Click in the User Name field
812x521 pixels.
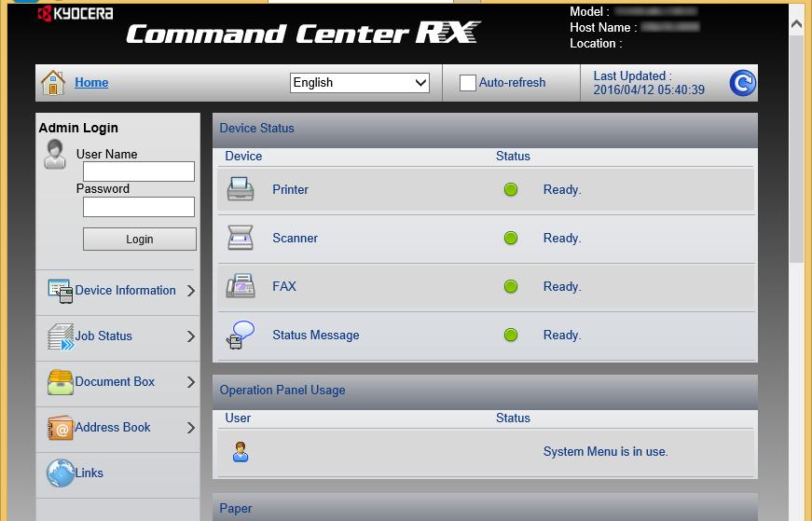coord(139,171)
